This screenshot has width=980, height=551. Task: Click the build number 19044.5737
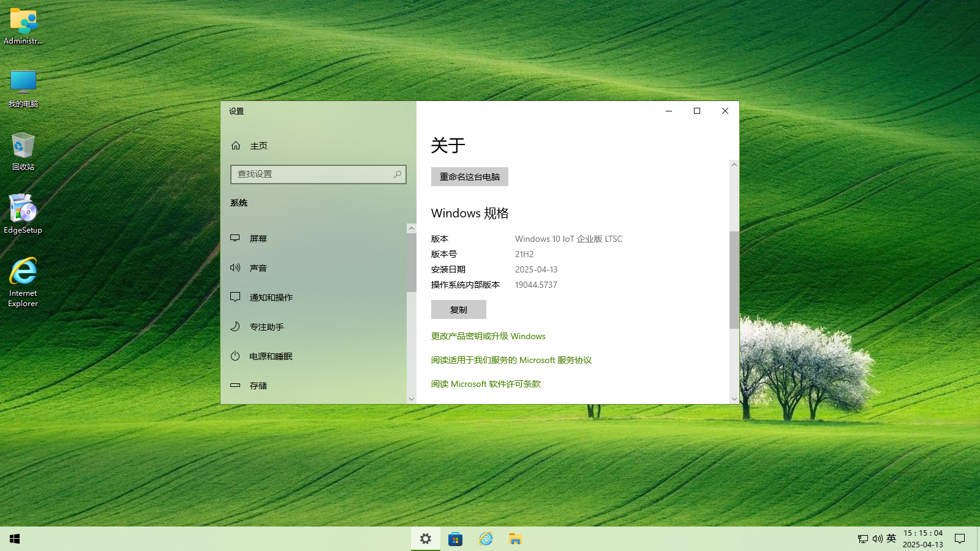click(x=536, y=285)
